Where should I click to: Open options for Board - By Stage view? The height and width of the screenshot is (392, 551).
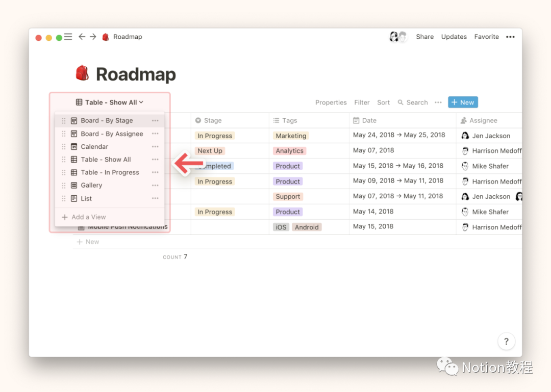(x=155, y=121)
